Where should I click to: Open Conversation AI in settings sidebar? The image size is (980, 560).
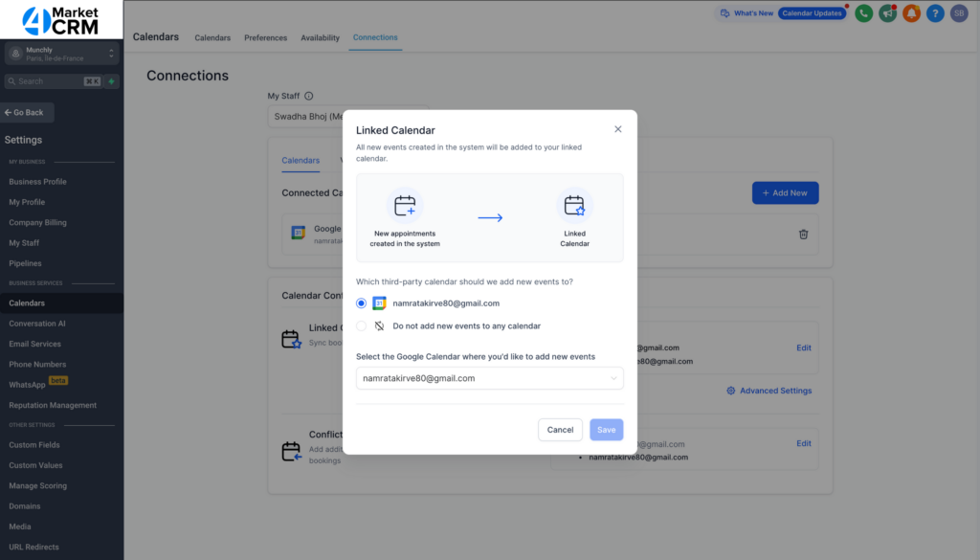[37, 324]
